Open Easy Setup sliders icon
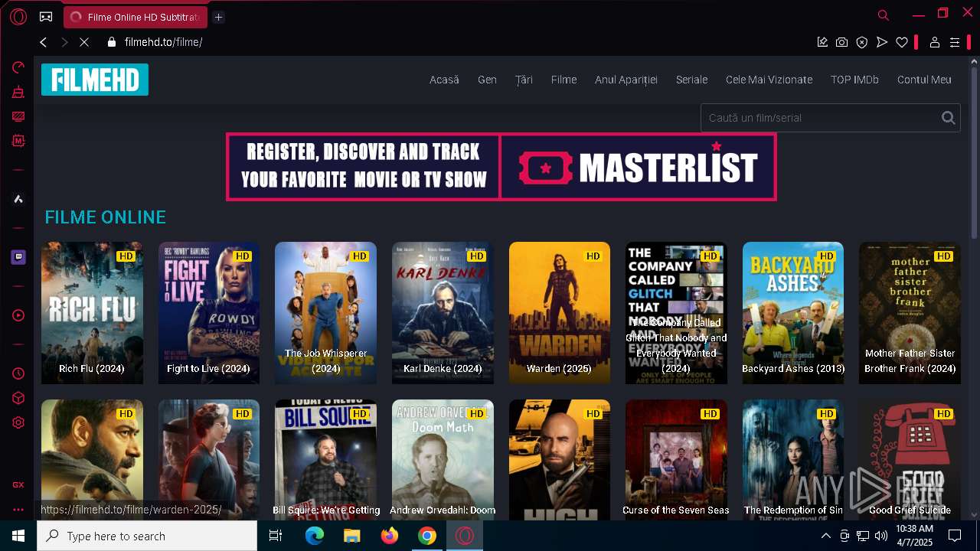The image size is (980, 551). (955, 42)
